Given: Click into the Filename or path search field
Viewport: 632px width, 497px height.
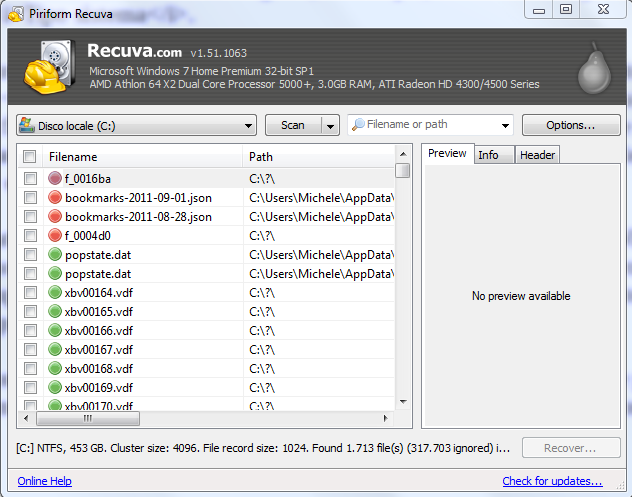Looking at the screenshot, I should tap(431, 125).
